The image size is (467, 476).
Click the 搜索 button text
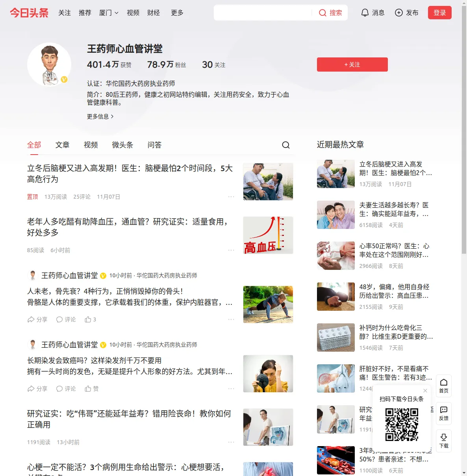coord(336,13)
